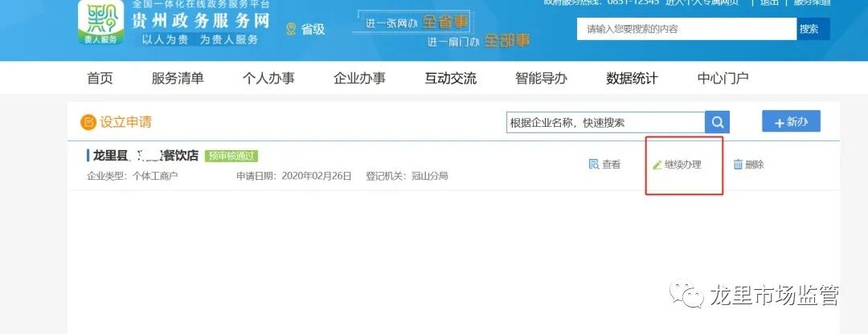868x334 pixels.
Task: Open the 中心门户 menu item
Action: [x=723, y=78]
